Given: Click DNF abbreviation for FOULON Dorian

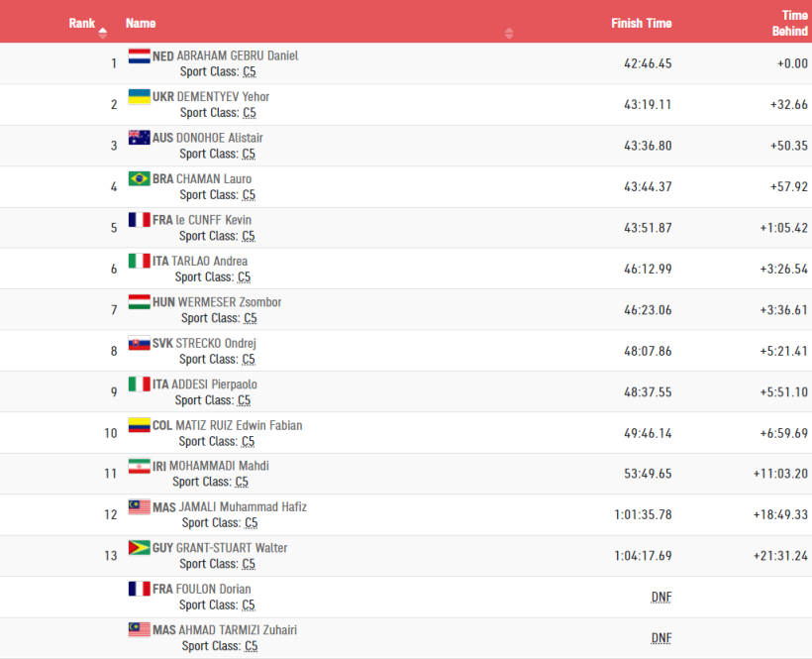Looking at the screenshot, I should tap(661, 598).
